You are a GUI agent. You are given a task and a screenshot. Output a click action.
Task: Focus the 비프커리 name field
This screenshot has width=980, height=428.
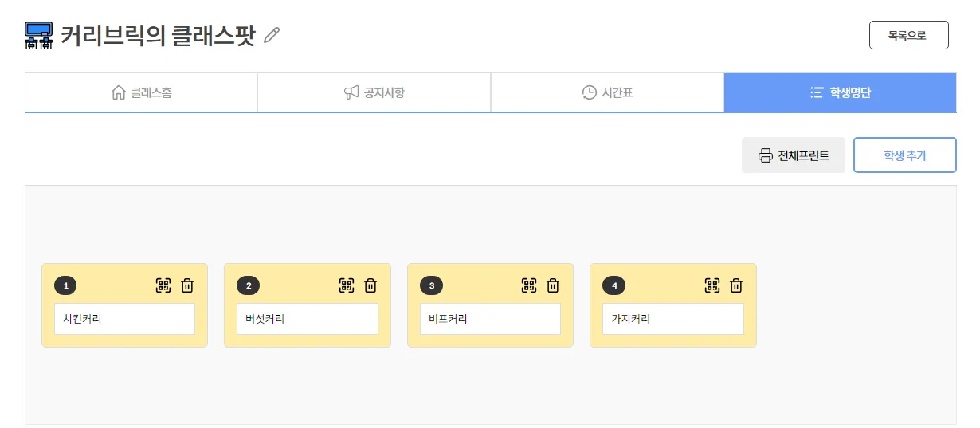point(490,319)
